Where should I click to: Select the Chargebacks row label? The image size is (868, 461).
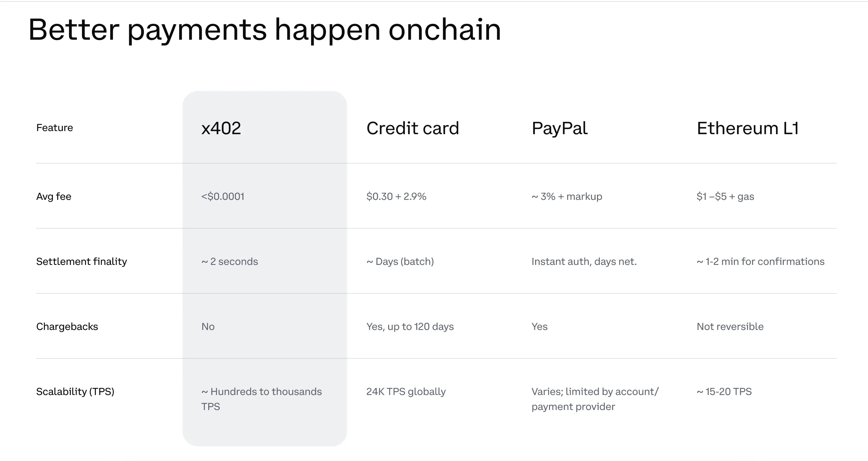[67, 327]
